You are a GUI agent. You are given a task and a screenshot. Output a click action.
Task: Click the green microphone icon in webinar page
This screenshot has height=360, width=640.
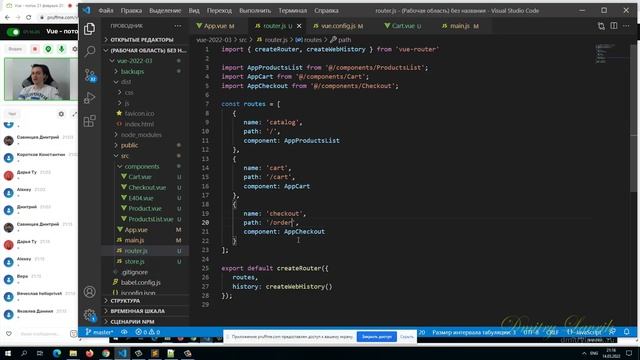point(61,49)
